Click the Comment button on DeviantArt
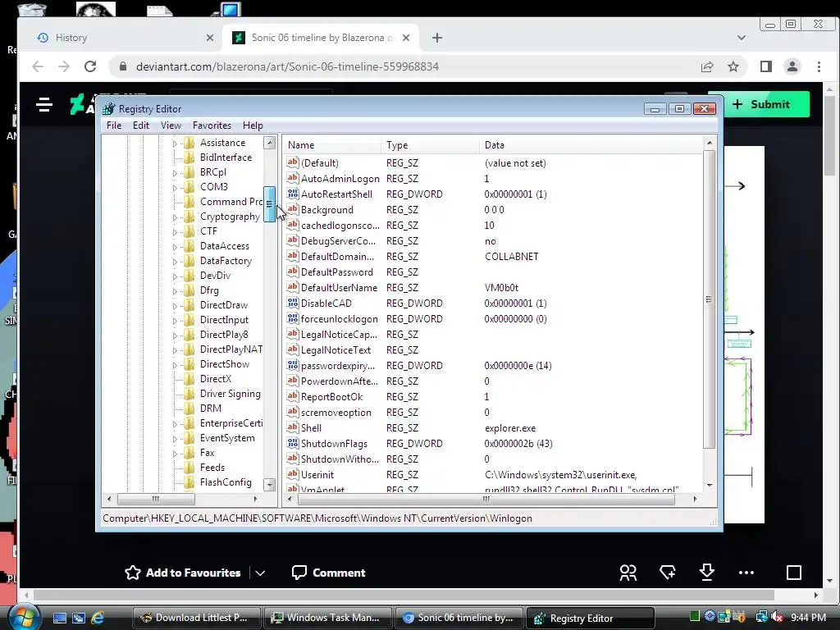This screenshot has height=630, width=840. [328, 573]
